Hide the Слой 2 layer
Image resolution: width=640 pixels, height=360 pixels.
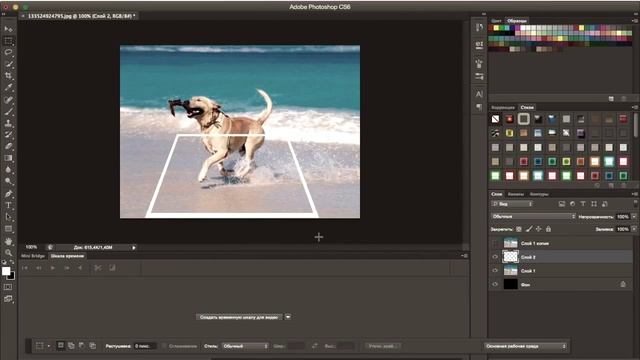[495, 257]
